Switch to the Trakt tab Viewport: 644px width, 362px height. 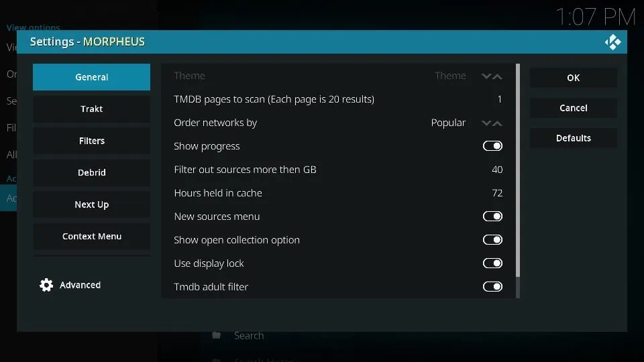click(92, 109)
